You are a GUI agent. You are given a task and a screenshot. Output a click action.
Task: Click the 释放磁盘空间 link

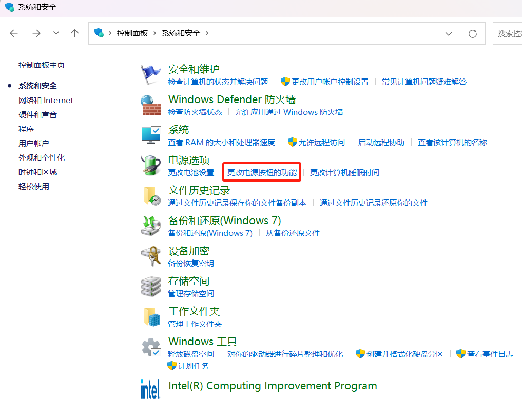[x=190, y=354]
